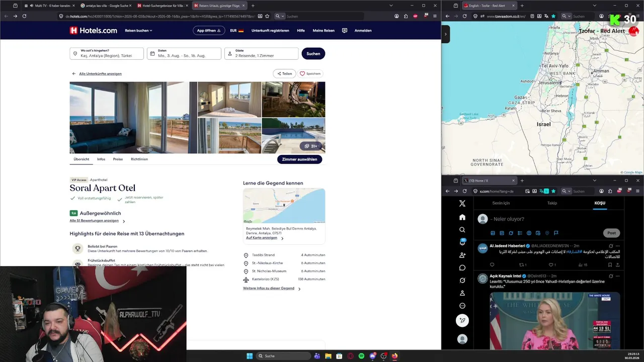644x362 pixels.
Task: Switch to the Multi TV browser tab
Action: (x=49, y=6)
